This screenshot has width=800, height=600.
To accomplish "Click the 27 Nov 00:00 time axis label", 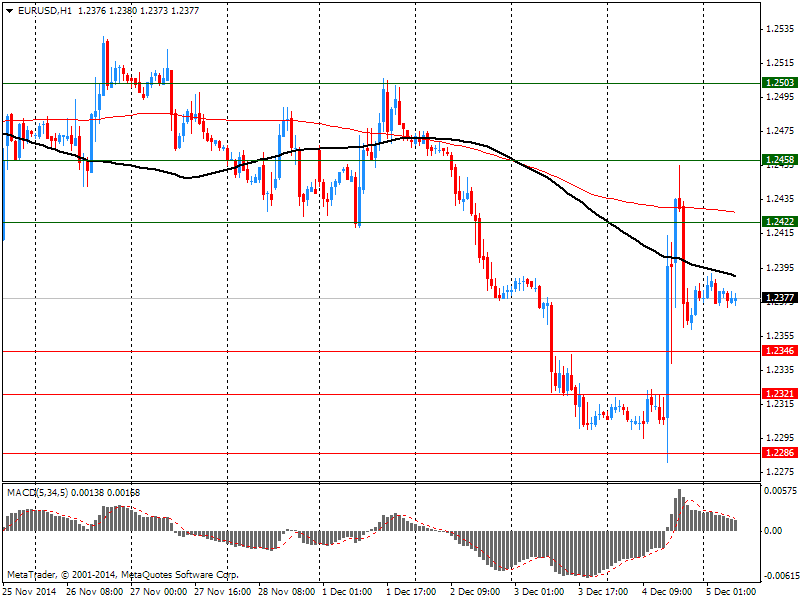I will click(158, 592).
